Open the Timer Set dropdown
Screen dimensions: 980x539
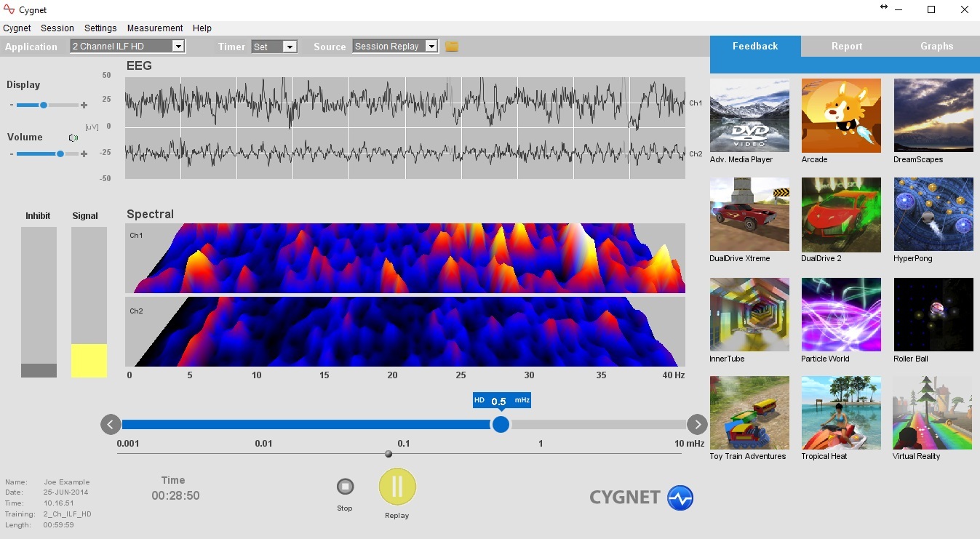[289, 47]
